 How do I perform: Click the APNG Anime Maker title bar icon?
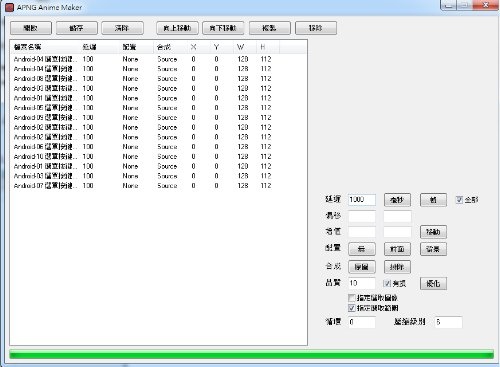click(10, 7)
